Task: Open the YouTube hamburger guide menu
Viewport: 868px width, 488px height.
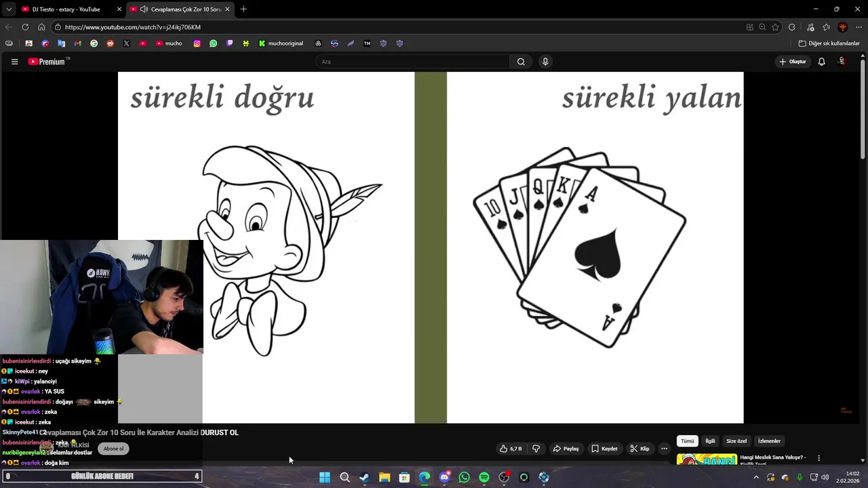Action: coord(14,62)
